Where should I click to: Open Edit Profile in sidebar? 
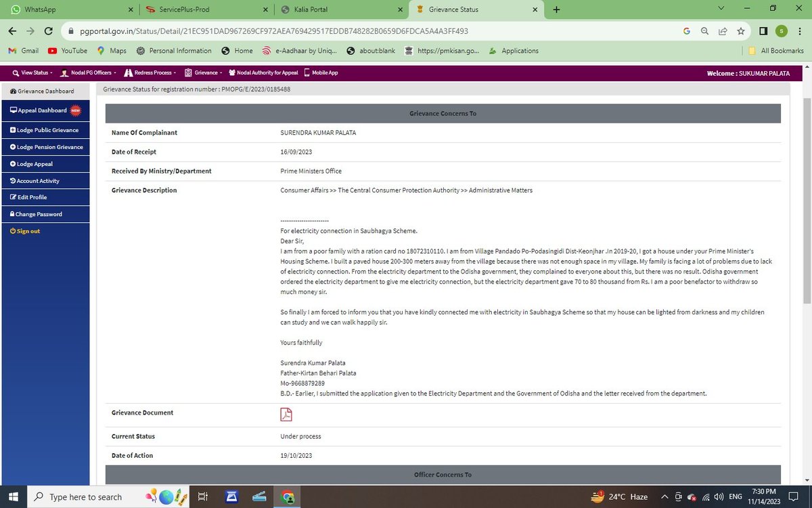pyautogui.click(x=45, y=197)
